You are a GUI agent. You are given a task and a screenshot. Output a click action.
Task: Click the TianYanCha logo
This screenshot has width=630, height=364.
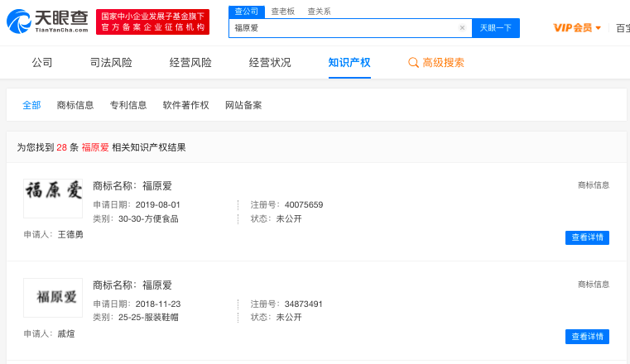coord(47,22)
